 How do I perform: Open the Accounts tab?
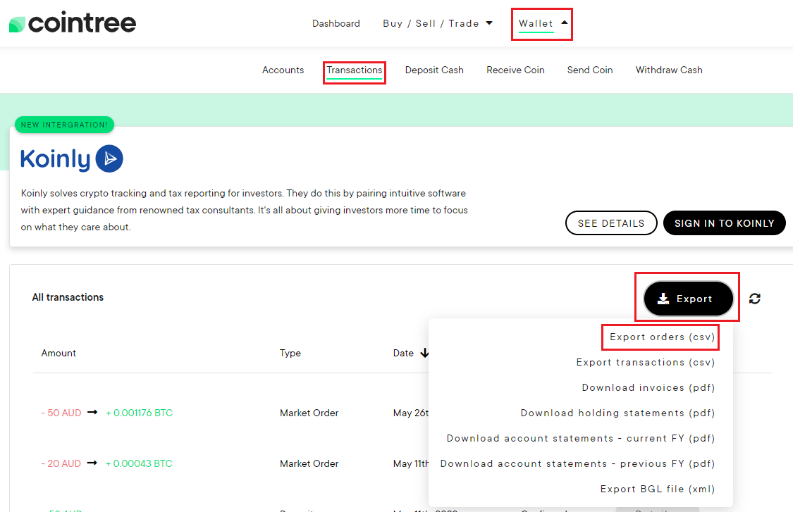click(283, 70)
